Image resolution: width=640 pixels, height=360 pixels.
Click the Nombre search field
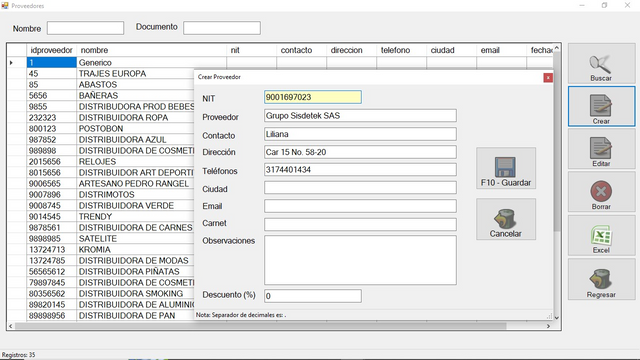(85, 28)
